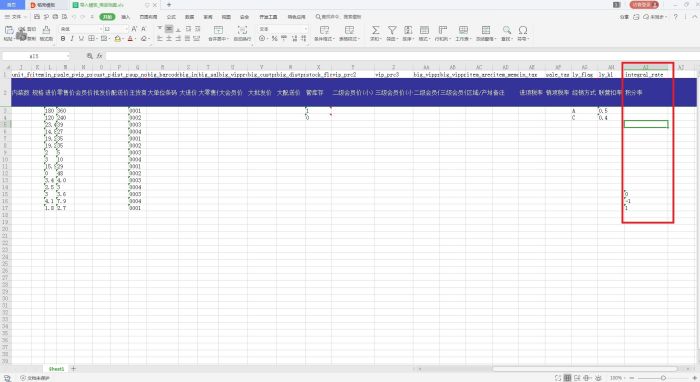Viewport: 700px width, 382px height.
Task: Open the Insert ribbon tab
Action: point(126,17)
